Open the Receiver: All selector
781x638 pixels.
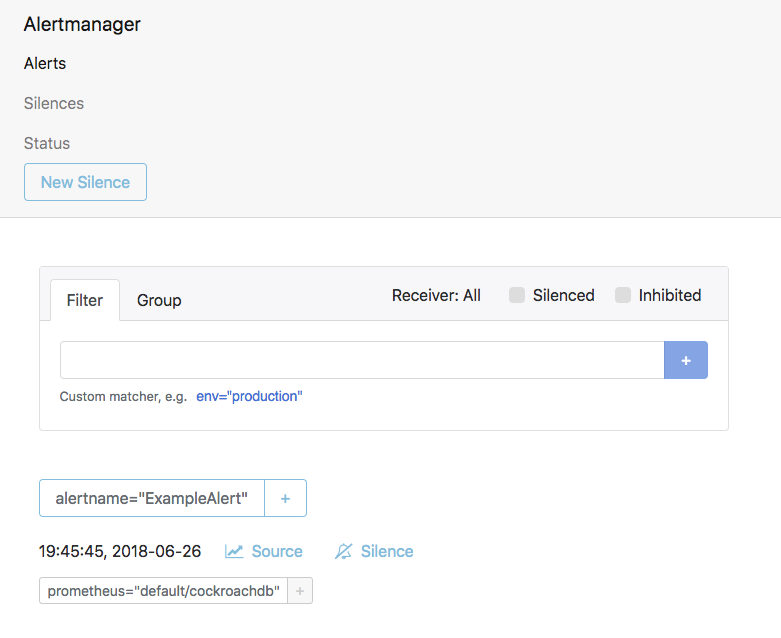(436, 295)
